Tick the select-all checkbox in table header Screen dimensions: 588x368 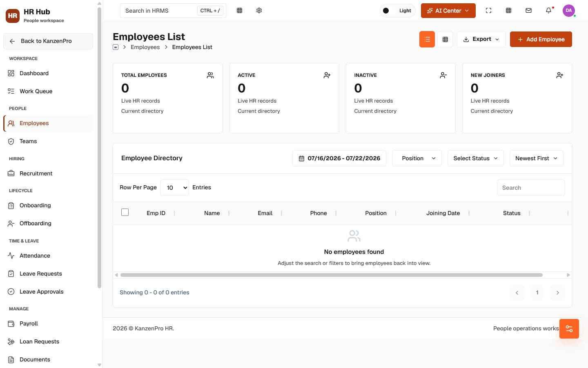[125, 212]
